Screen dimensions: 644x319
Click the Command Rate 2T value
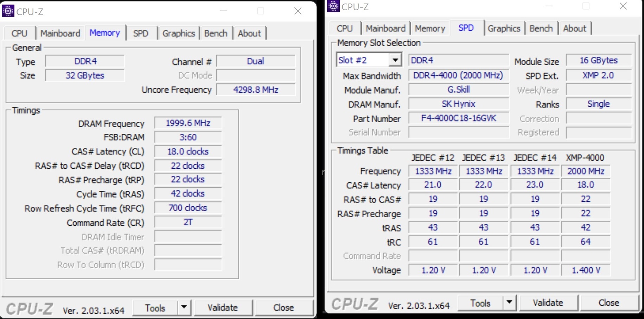188,222
